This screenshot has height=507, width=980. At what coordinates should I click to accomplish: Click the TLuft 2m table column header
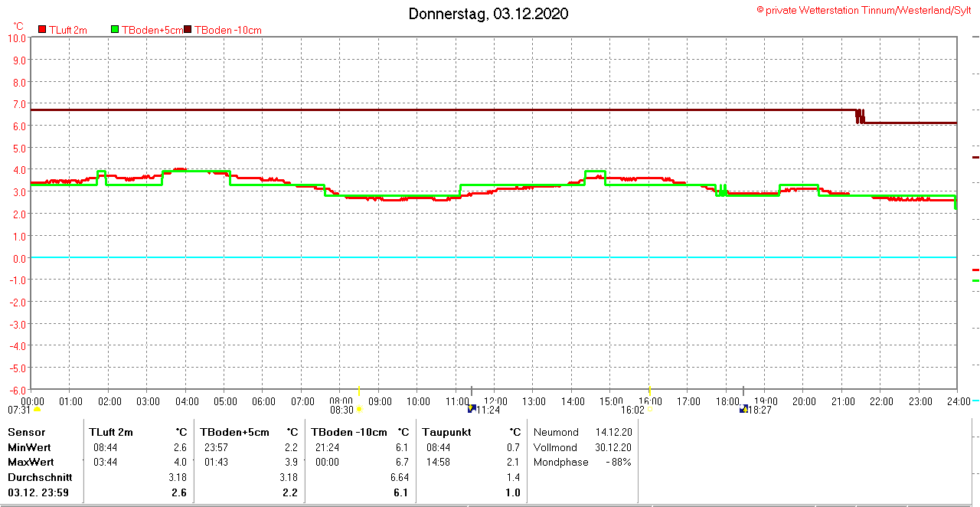tap(111, 432)
